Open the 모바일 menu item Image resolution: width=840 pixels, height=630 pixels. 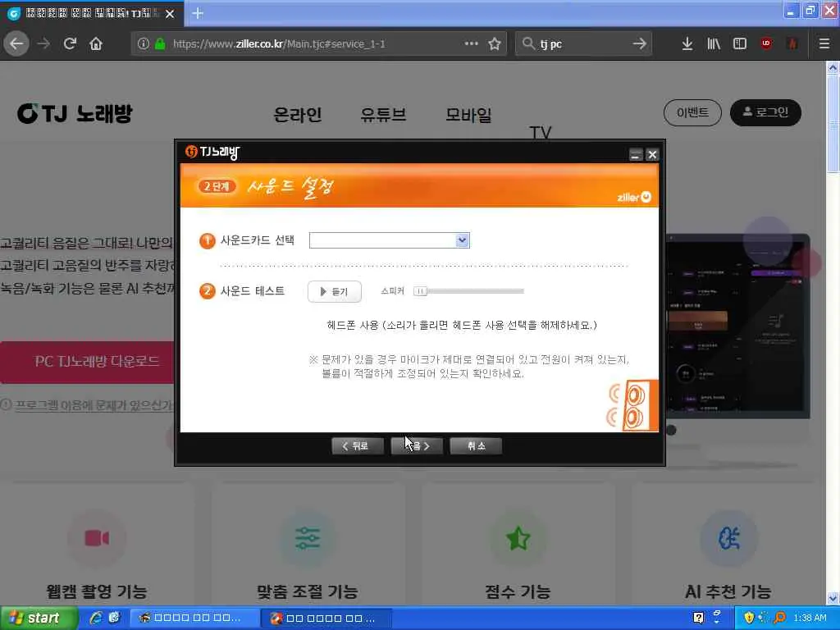[x=468, y=115]
